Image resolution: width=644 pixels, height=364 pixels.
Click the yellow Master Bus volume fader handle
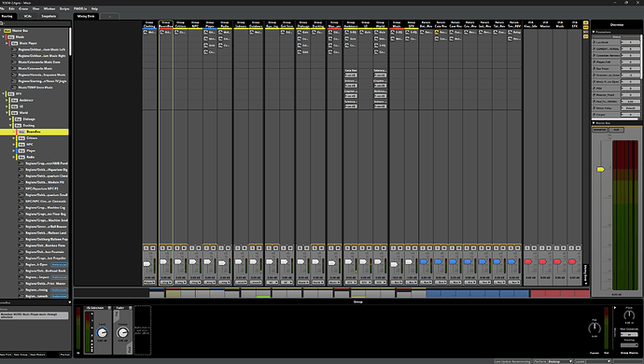600,169
